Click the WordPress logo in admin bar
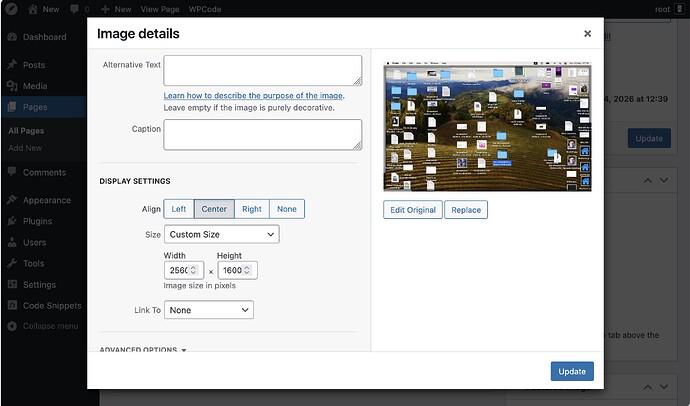Viewport: 690px width, 406px height. (x=11, y=9)
